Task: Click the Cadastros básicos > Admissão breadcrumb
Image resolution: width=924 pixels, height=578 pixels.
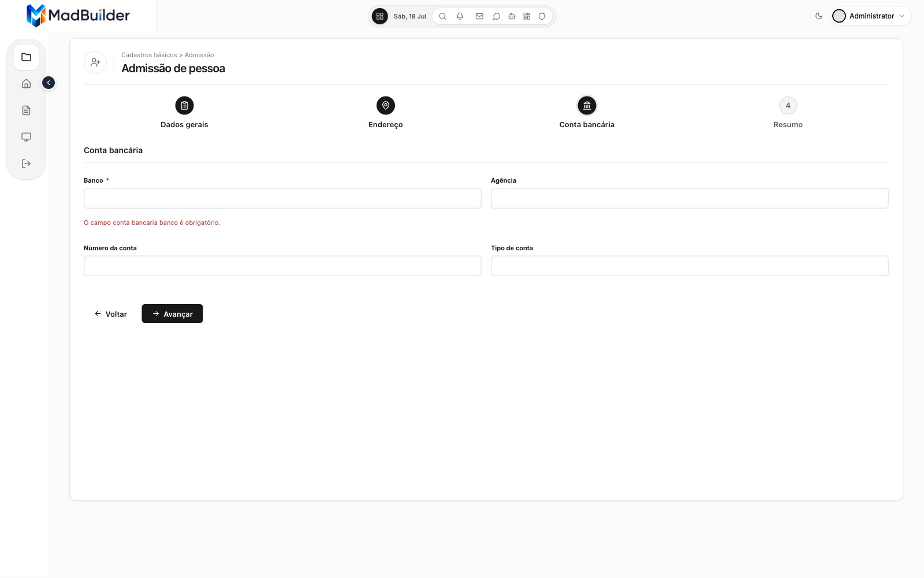Action: pyautogui.click(x=167, y=55)
